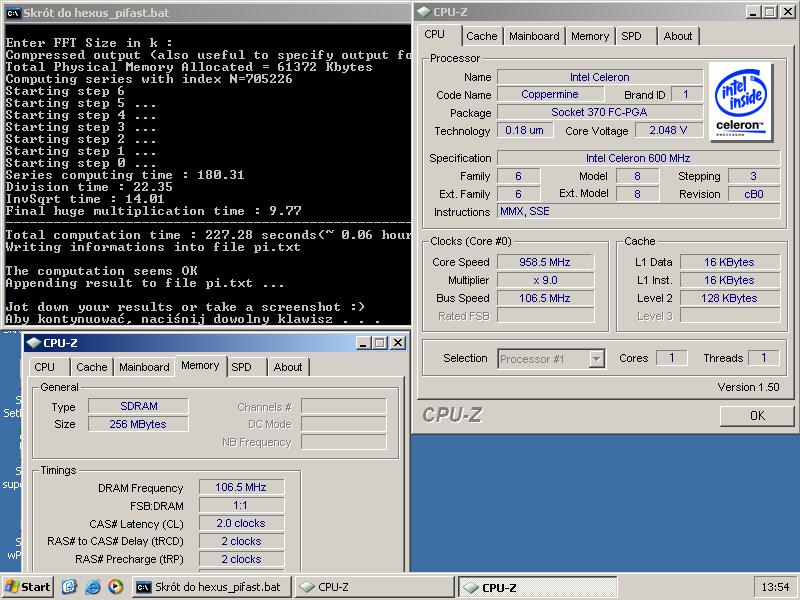Screen dimensions: 800x600
Task: Click the command prompt title bar icon
Action: (x=13, y=13)
